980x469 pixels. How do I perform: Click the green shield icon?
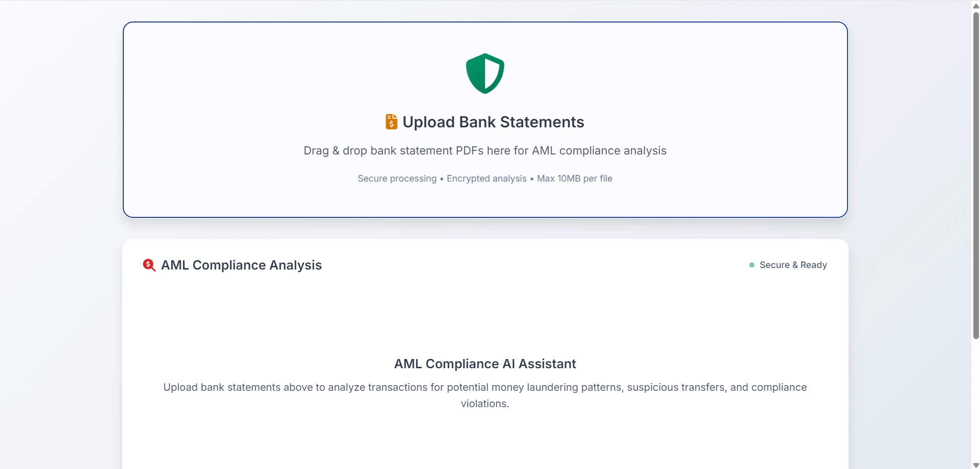point(485,74)
